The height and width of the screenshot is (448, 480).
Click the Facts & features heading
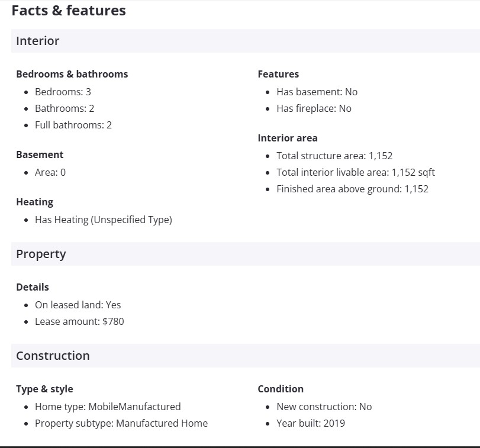pos(69,11)
